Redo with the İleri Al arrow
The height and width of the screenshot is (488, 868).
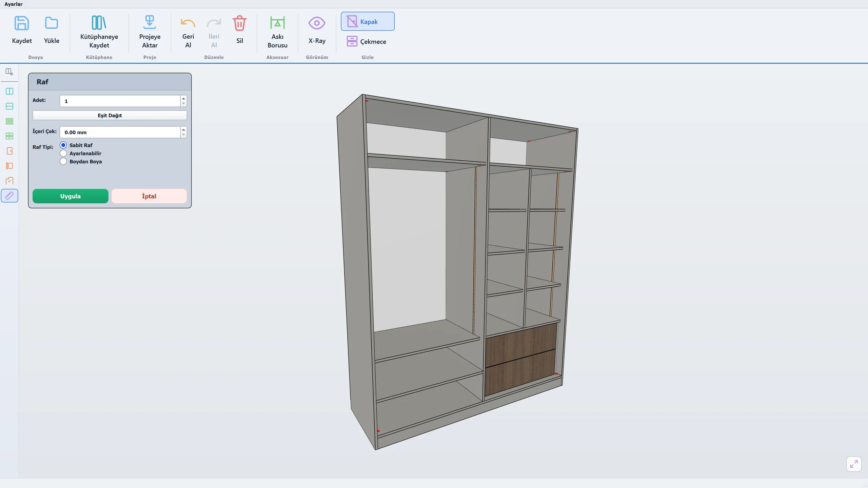tap(214, 23)
